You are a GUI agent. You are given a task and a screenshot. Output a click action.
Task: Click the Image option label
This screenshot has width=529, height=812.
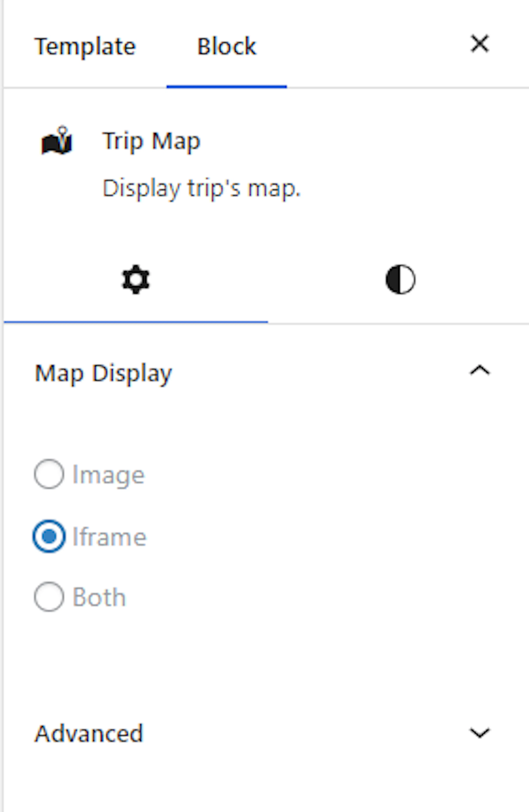click(109, 475)
